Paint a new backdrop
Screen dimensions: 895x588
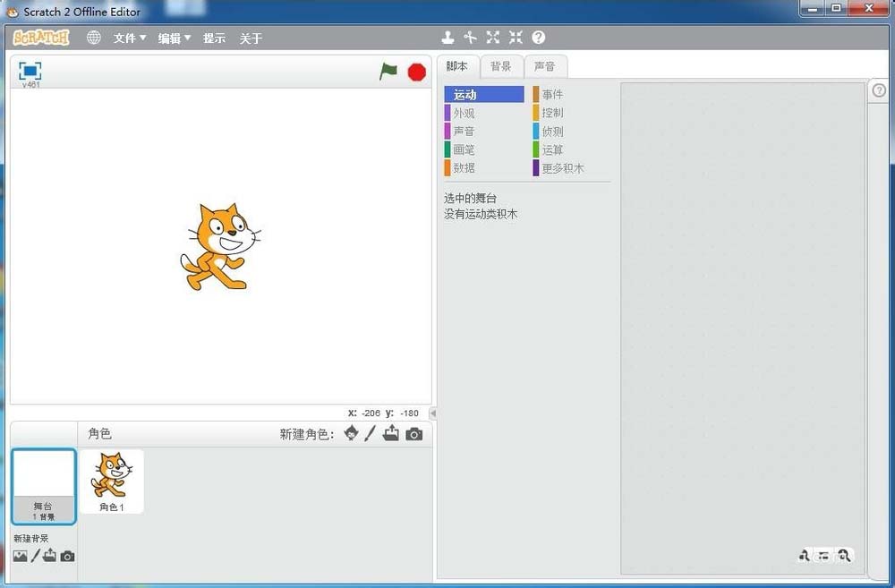click(36, 556)
